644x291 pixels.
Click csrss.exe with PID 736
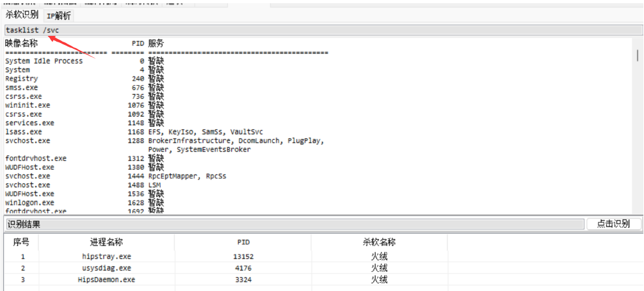click(85, 97)
